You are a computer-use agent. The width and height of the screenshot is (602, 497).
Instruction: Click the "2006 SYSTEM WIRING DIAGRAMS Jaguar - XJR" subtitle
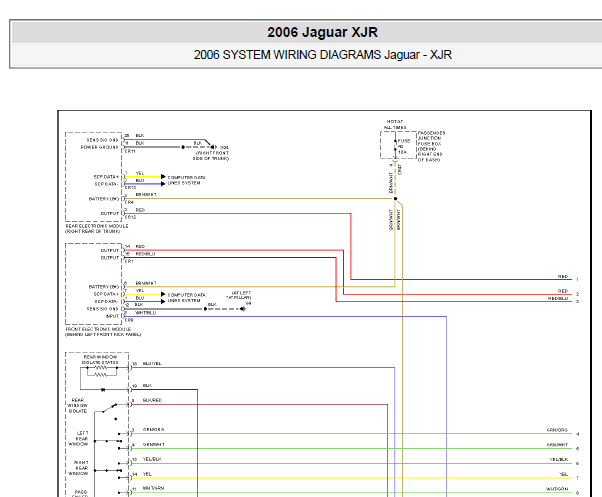pyautogui.click(x=322, y=55)
